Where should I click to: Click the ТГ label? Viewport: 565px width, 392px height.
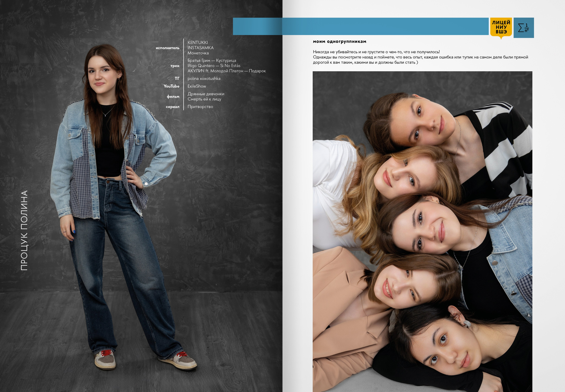[x=177, y=79]
